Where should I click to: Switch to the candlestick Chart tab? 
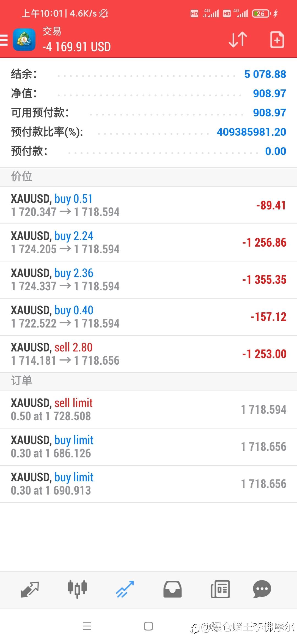point(77,589)
